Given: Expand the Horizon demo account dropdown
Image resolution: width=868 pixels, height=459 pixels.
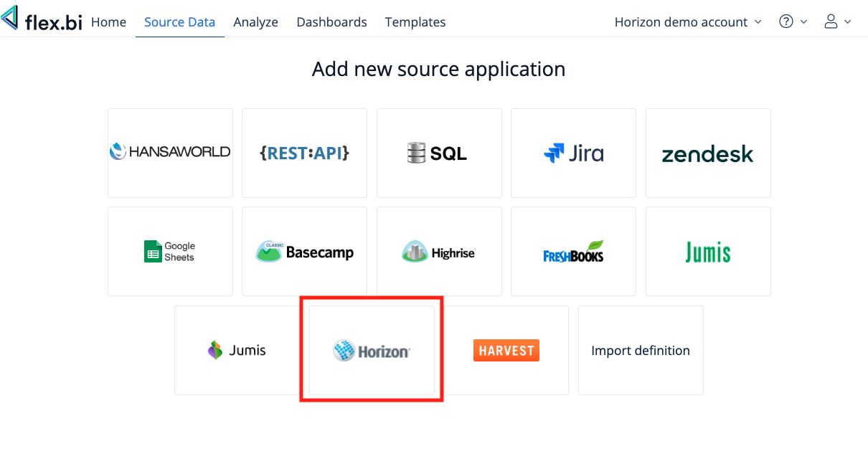Looking at the screenshot, I should tap(688, 22).
